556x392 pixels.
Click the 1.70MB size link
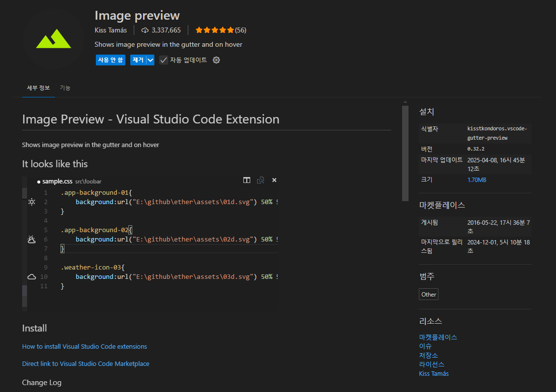[476, 180]
